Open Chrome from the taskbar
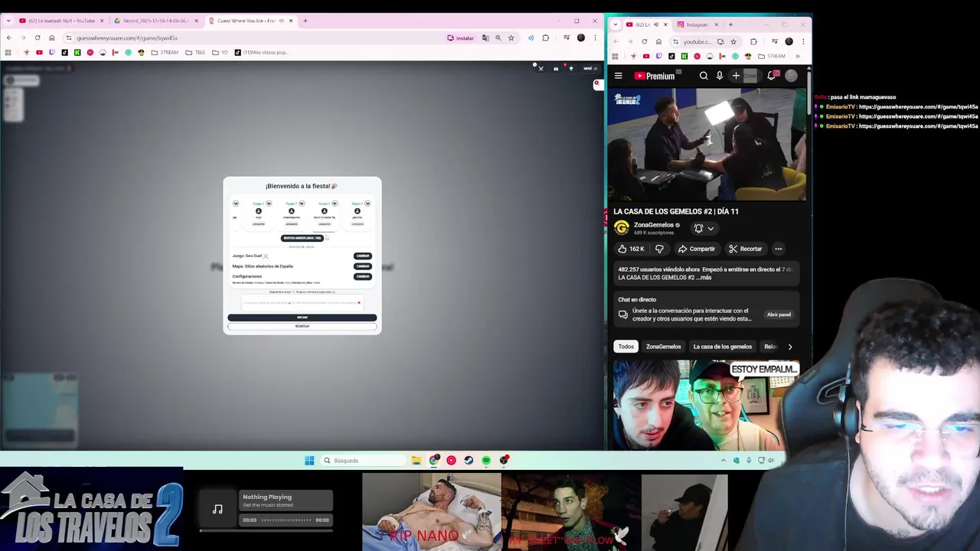980x551 pixels. pyautogui.click(x=434, y=461)
